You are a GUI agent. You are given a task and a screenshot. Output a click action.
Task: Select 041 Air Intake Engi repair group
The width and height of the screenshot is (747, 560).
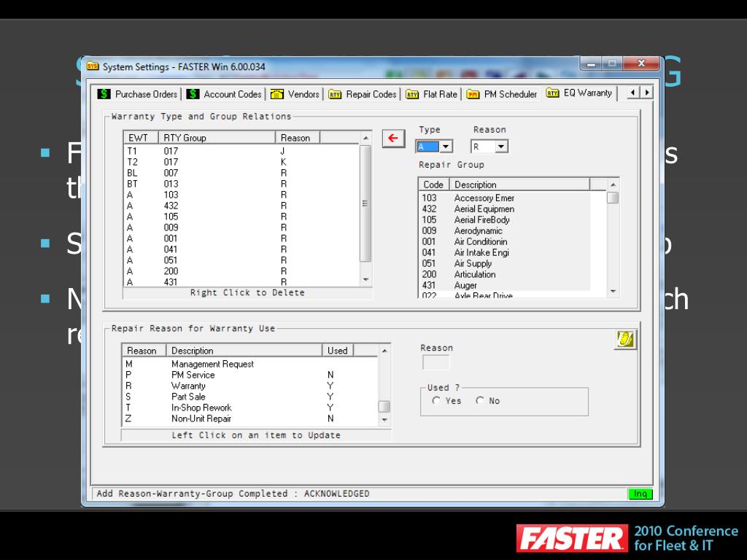(505, 252)
